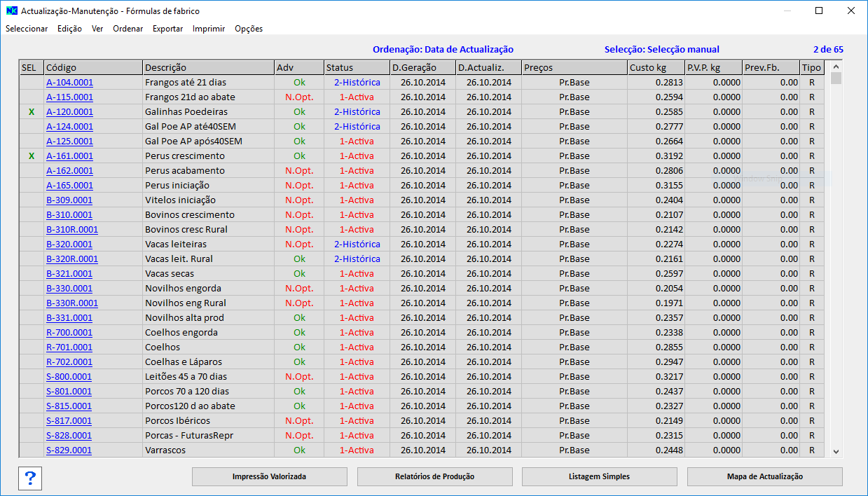868x496 pixels.
Task: Select the 'Perus acabamento' description cell
Action: click(x=209, y=171)
